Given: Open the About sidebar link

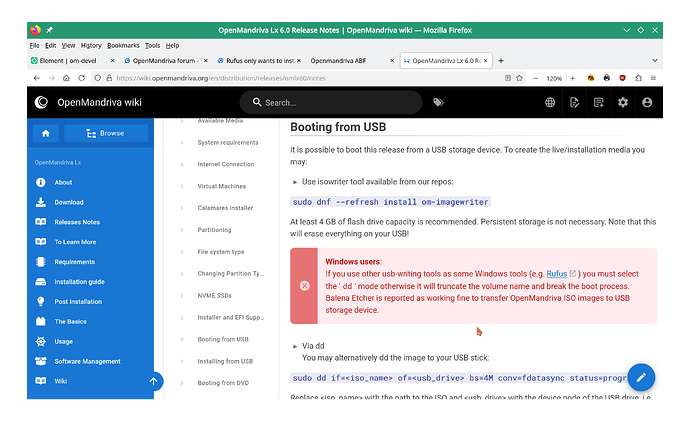Looking at the screenshot, I should 63,182.
